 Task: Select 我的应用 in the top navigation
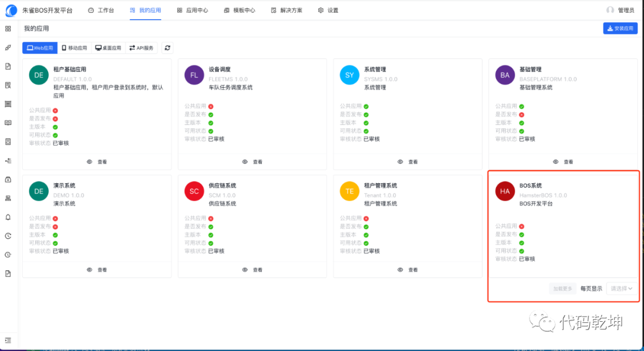click(145, 10)
